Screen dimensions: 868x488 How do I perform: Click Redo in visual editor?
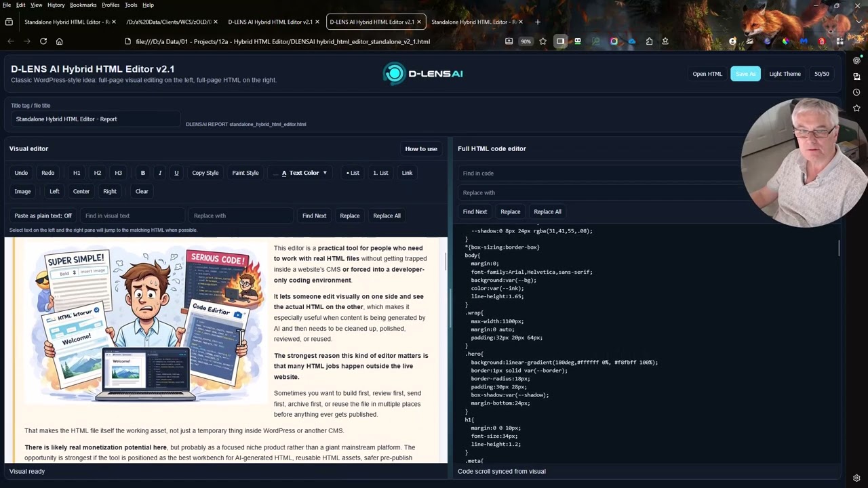click(47, 173)
